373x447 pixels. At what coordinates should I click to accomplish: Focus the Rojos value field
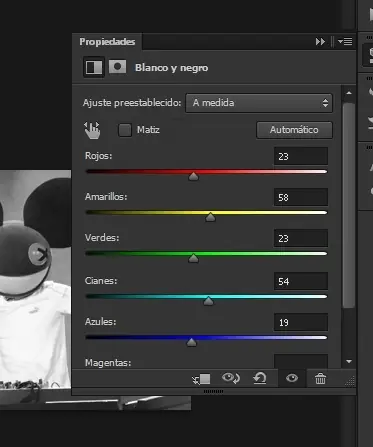tap(301, 156)
